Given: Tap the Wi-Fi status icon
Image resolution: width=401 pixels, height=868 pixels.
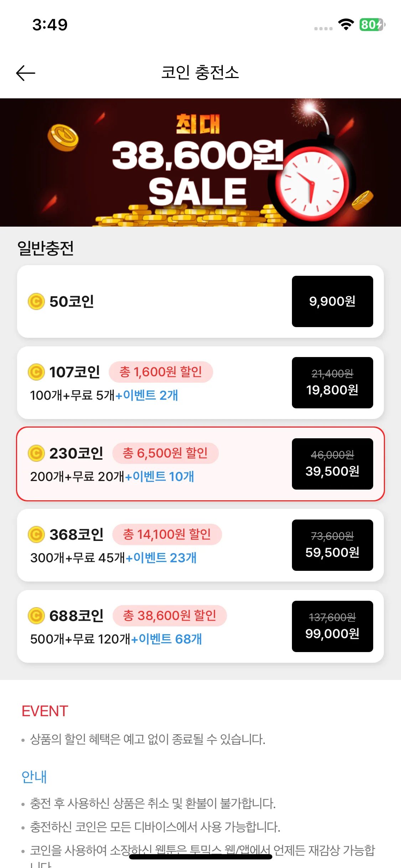Looking at the screenshot, I should tap(346, 25).
